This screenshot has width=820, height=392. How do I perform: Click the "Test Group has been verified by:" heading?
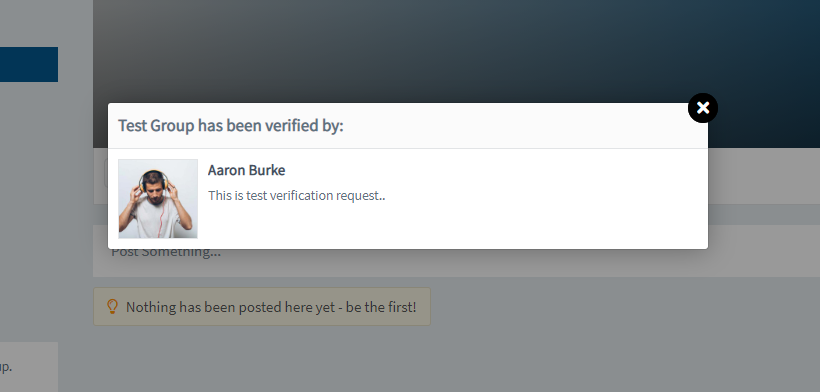[x=231, y=126]
